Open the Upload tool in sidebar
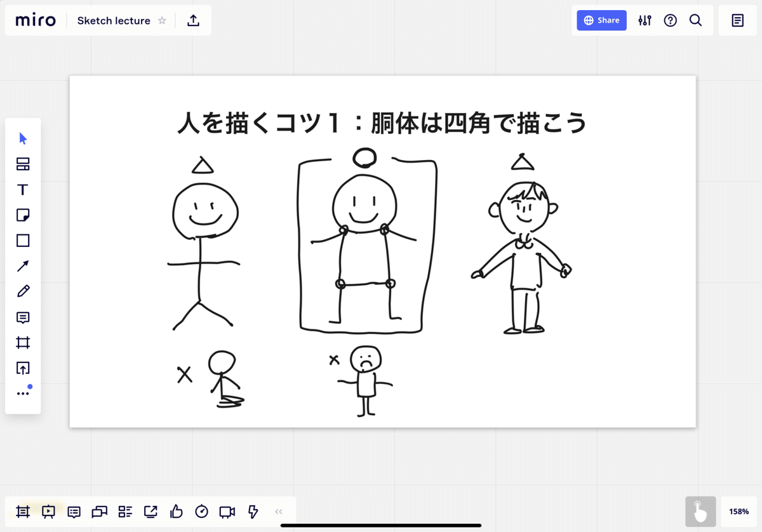This screenshot has width=762, height=532. click(x=23, y=368)
